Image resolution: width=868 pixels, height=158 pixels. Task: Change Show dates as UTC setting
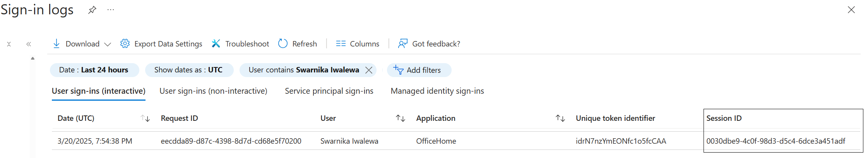click(x=189, y=70)
